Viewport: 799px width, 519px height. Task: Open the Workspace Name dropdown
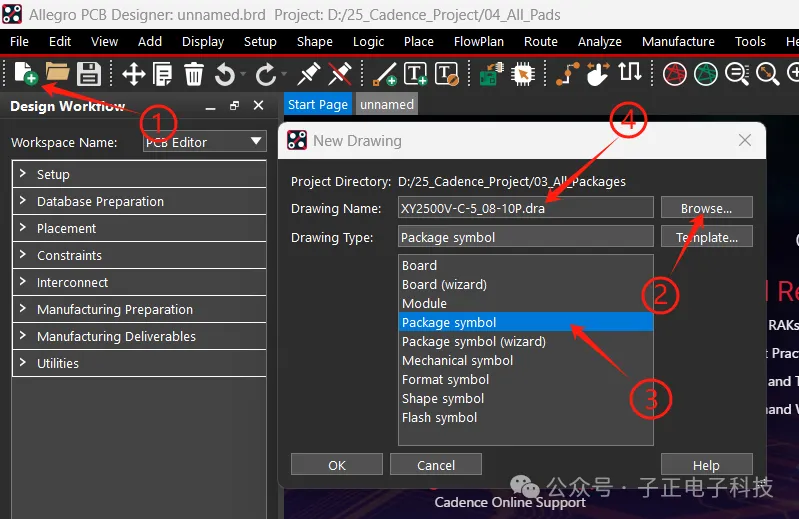point(204,142)
